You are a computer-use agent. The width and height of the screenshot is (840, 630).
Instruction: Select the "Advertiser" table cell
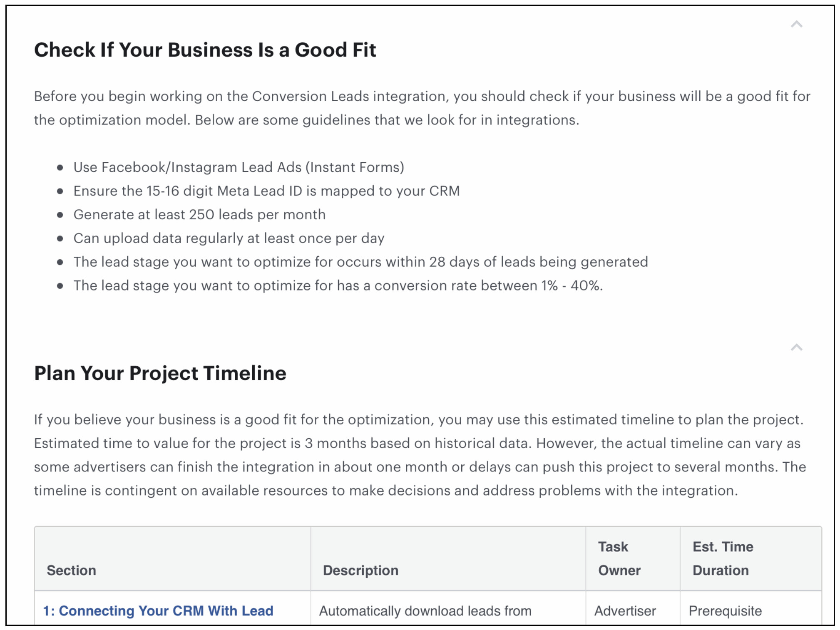(625, 610)
